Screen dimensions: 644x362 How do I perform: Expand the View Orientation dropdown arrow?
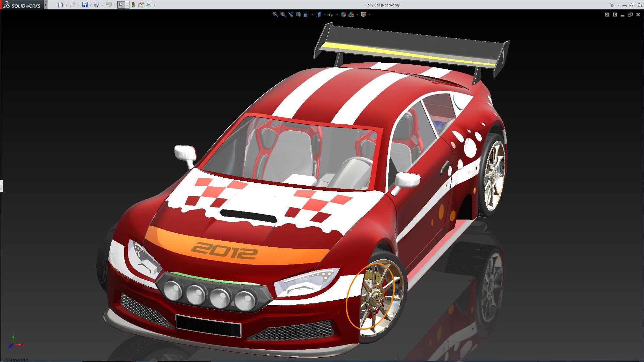312,15
